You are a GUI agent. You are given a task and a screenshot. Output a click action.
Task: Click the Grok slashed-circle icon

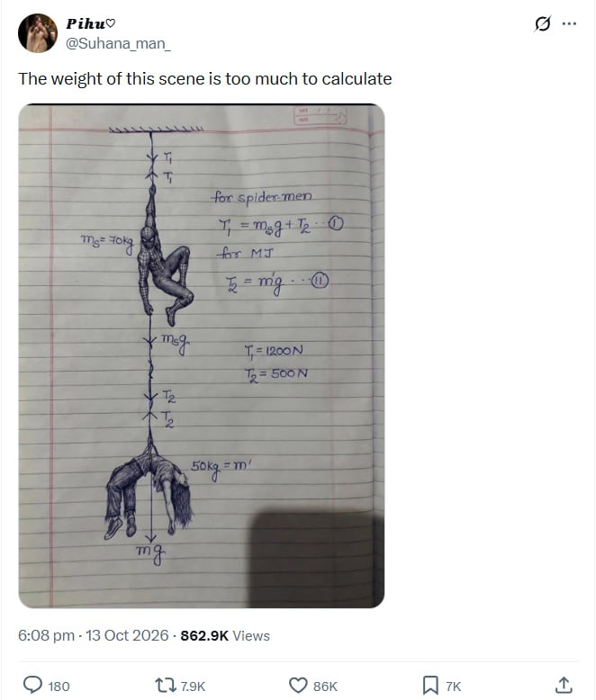click(x=542, y=23)
